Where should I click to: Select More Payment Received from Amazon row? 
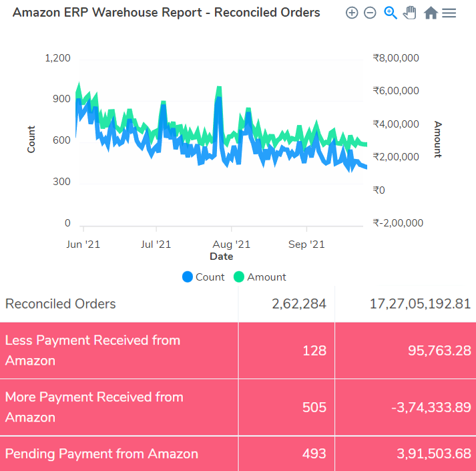(x=238, y=407)
